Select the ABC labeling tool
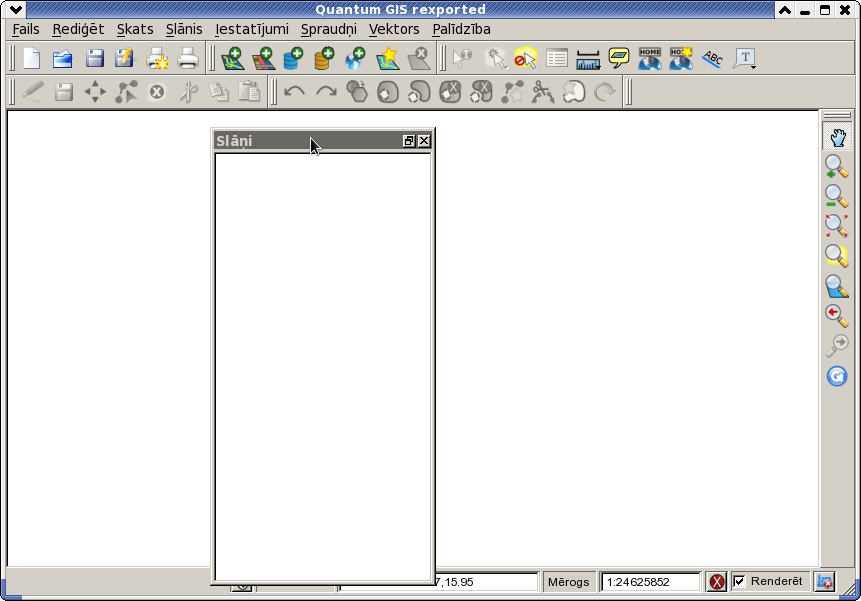 713,58
